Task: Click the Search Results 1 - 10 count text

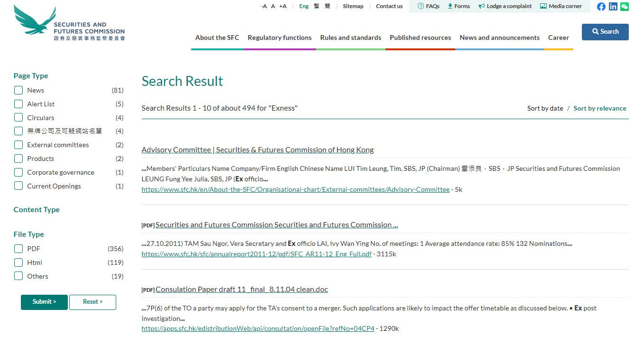Action: point(220,108)
